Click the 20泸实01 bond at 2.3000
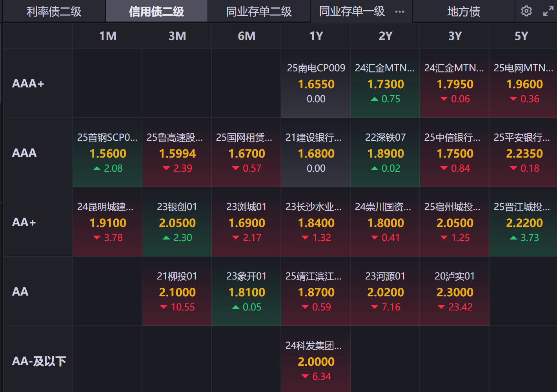 click(x=455, y=292)
